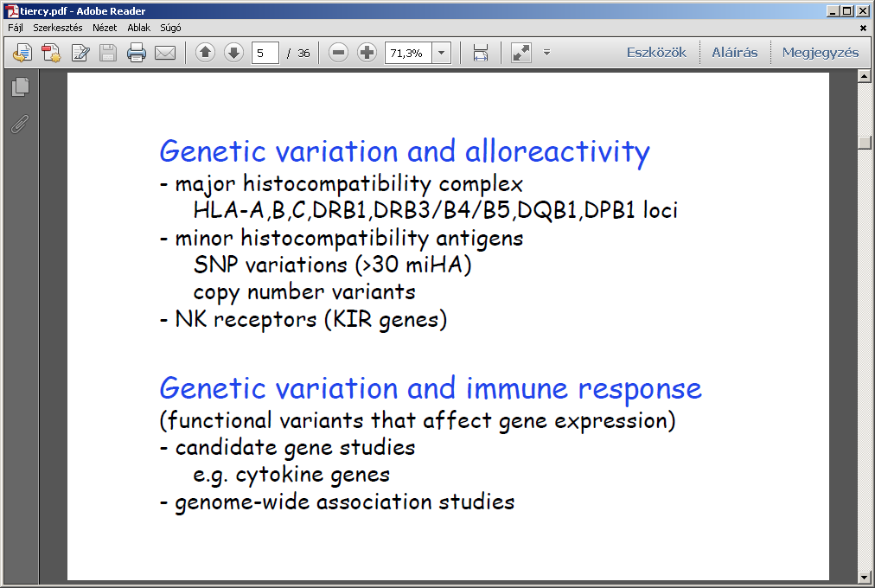875x588 pixels.
Task: Click the page number field showing 5
Action: [265, 53]
